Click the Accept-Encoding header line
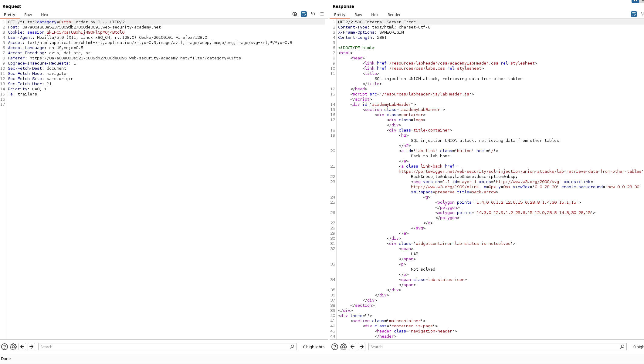The width and height of the screenshot is (644, 364). 49,53
